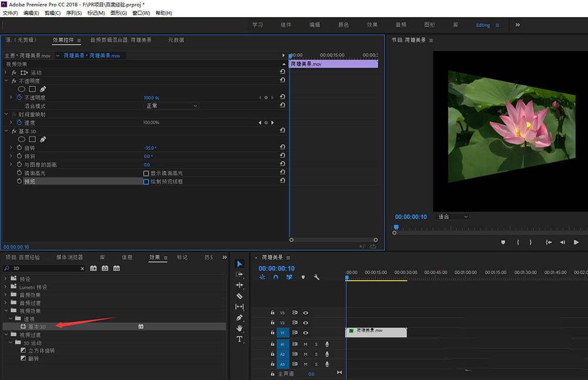This screenshot has width=588, height=380.
Task: Open the 适合 zoom level dropdown
Action: pos(452,217)
